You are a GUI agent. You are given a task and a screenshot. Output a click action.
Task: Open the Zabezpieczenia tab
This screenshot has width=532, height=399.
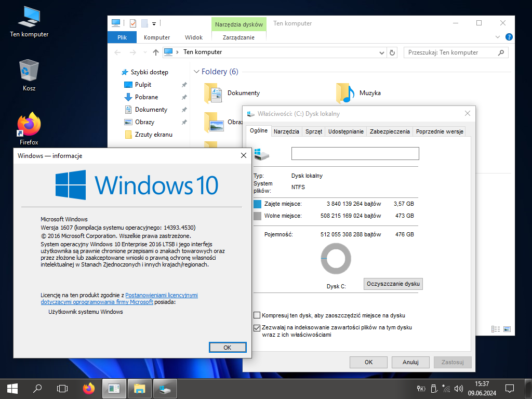point(390,131)
